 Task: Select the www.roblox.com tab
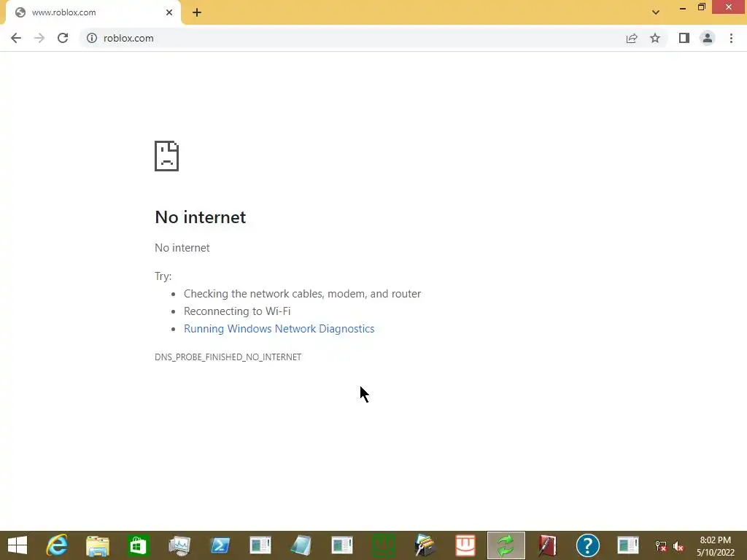click(x=93, y=13)
